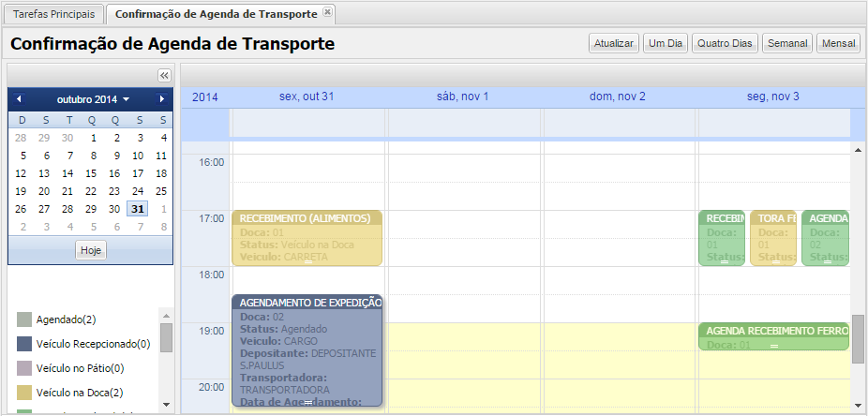Screen dimensions: 868x416
Task: Open the outubro 2014 month picker dropdown
Action: (x=126, y=99)
